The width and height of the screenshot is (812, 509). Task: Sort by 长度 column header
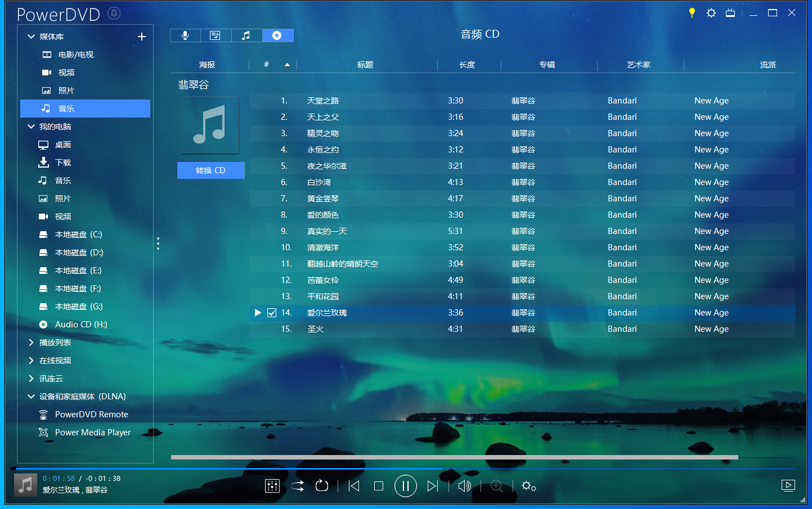click(467, 65)
